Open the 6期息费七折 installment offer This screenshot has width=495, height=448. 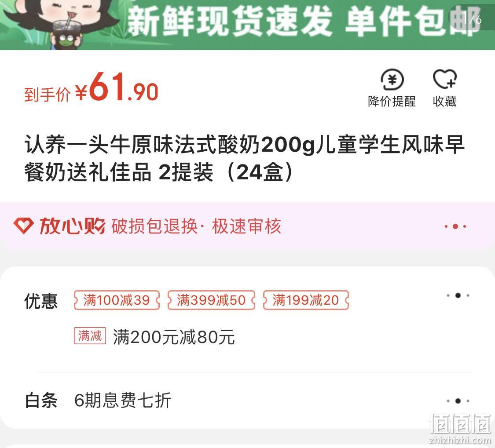122,401
